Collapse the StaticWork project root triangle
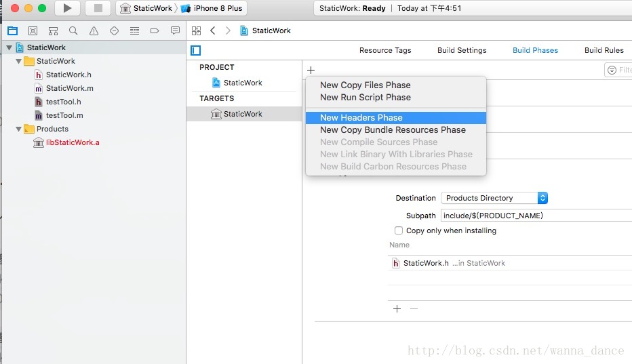Image resolution: width=632 pixels, height=364 pixels. (x=9, y=47)
